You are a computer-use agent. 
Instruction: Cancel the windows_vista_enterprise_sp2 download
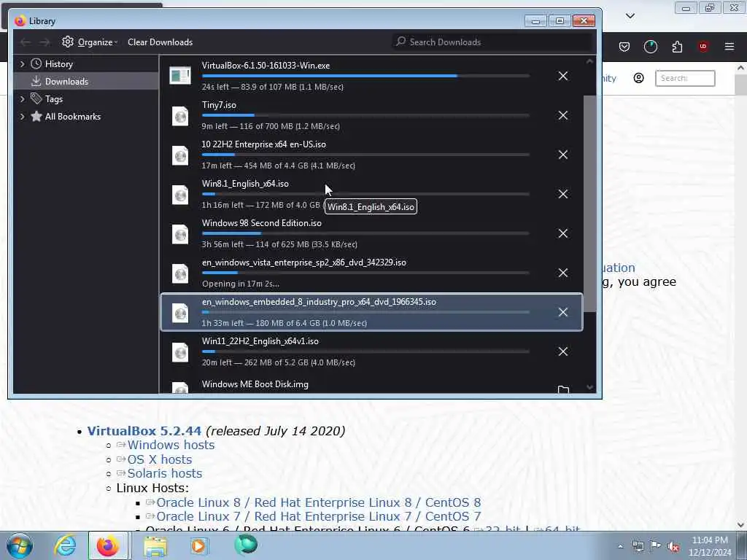(562, 273)
